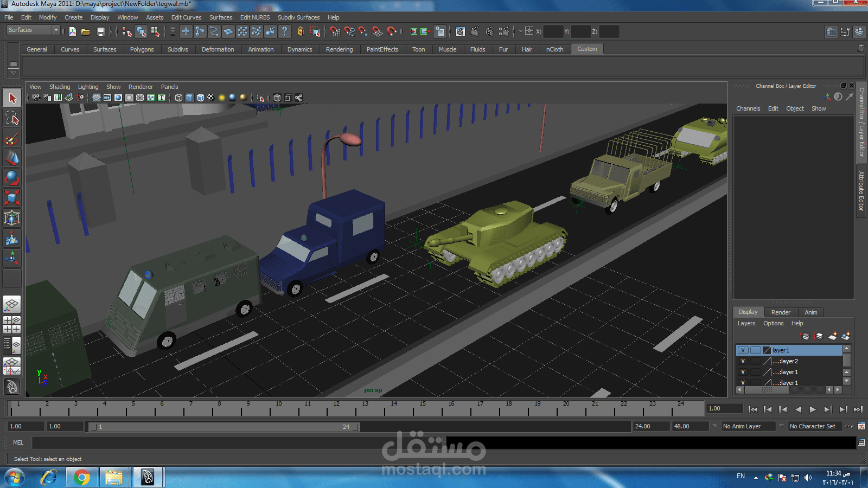Click the time range slider bar
The image size is (868, 488).
[223, 427]
